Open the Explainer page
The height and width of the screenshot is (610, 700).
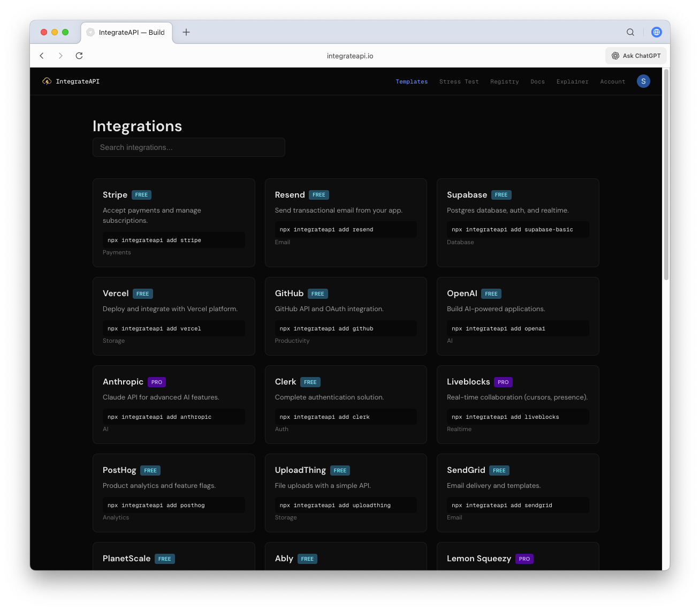point(572,81)
